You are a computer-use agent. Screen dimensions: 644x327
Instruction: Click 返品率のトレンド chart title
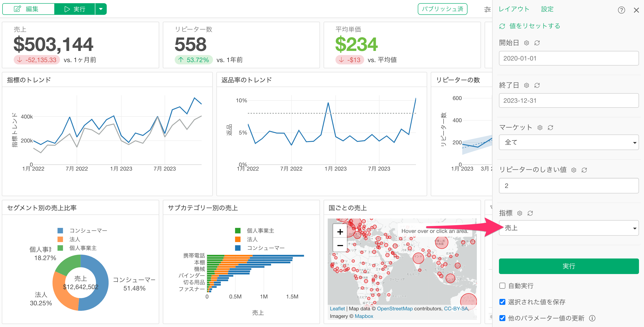coord(247,80)
